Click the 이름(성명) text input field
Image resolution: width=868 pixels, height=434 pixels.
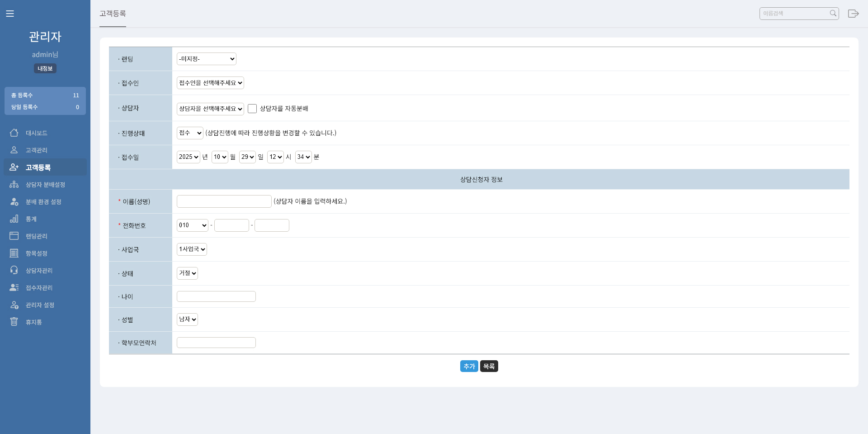tap(224, 201)
